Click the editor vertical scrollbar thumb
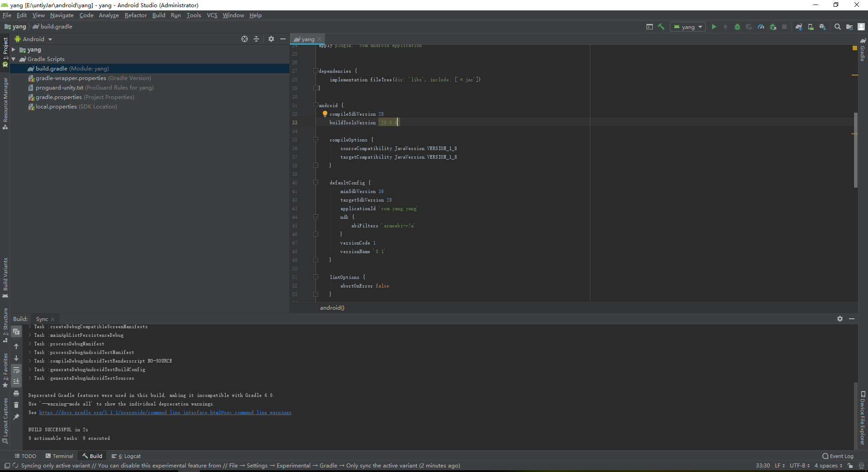Screen dimensions: 868x472 click(x=856, y=150)
